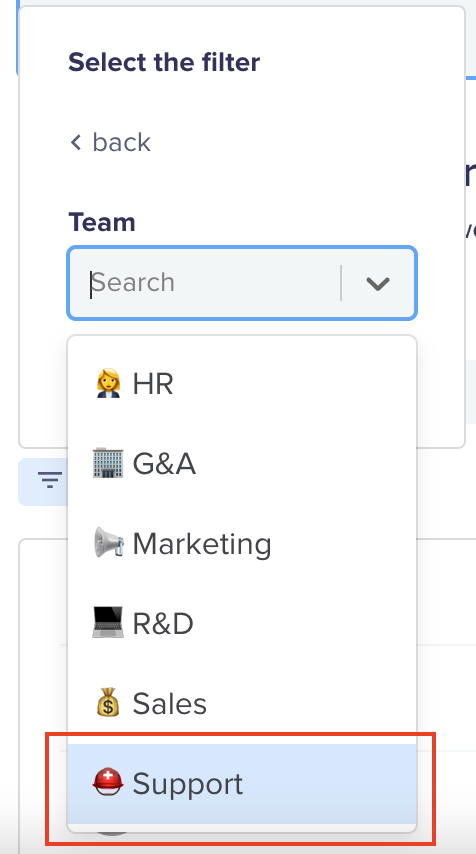Click the office building icon beside G&A
The image size is (476, 854).
tap(108, 463)
